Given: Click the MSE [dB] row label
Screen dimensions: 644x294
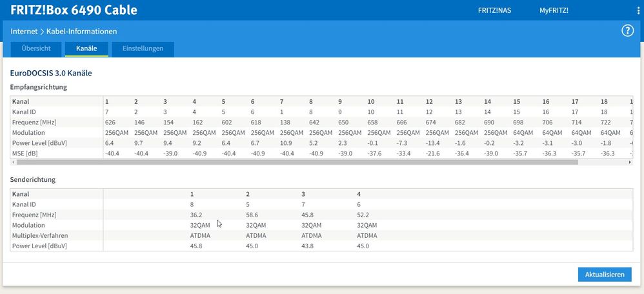Looking at the screenshot, I should [25, 153].
